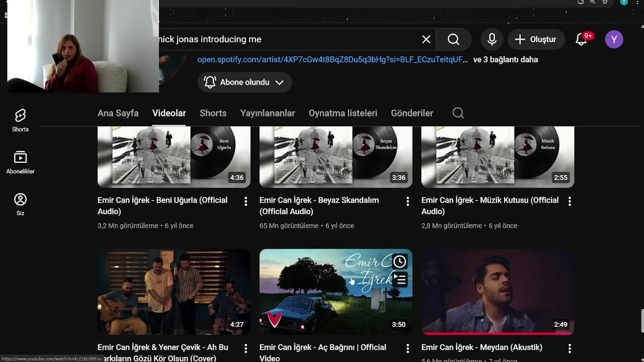Click '2,8 Mn görüntüleme' text
This screenshot has height=362, width=644.
(x=452, y=226)
